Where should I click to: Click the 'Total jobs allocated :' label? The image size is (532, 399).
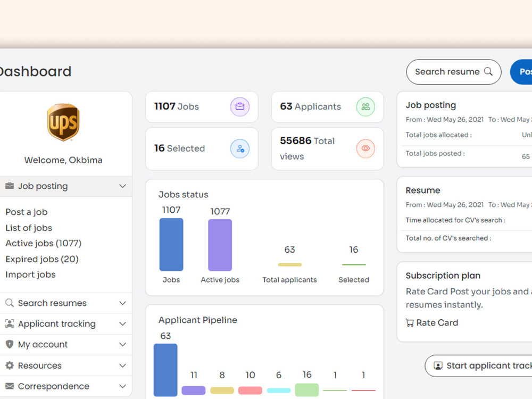click(439, 135)
